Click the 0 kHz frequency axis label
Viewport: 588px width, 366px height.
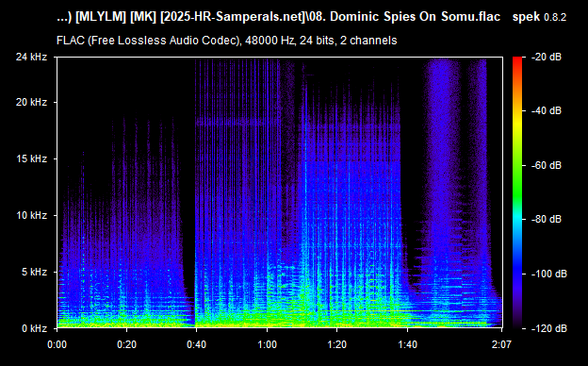click(34, 328)
